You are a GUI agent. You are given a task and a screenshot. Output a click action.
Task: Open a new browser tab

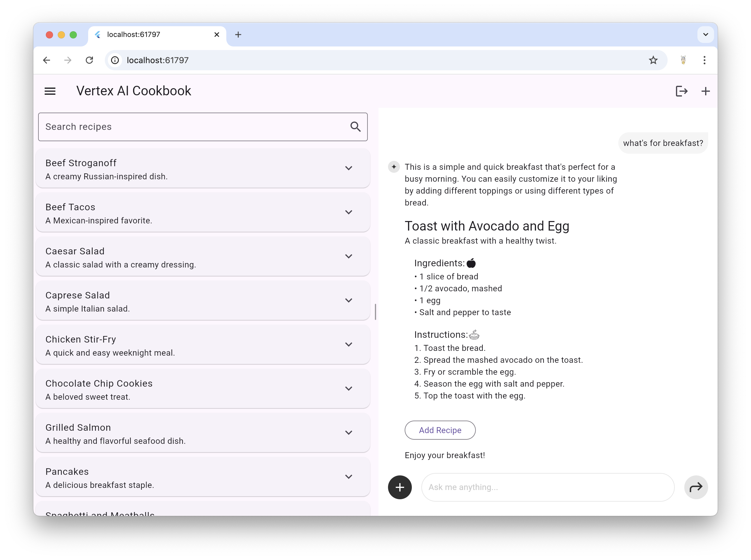(238, 35)
